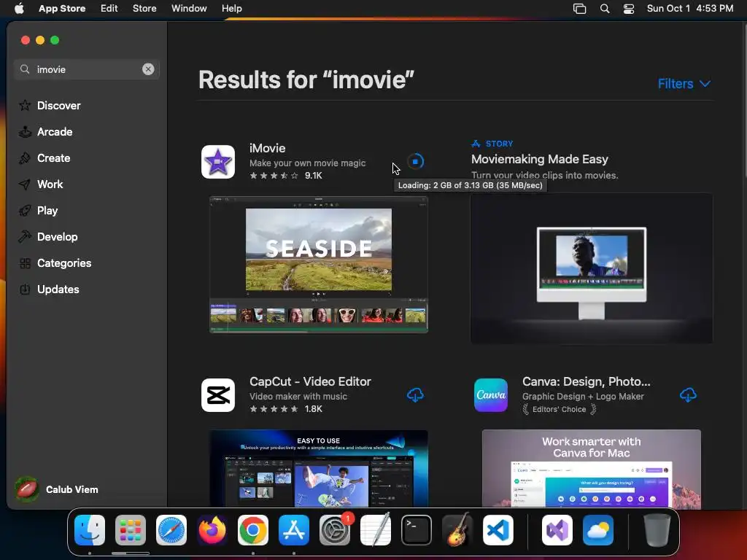Viewport: 747px width, 560px height.
Task: Open the iMovie title link
Action: coord(268,148)
